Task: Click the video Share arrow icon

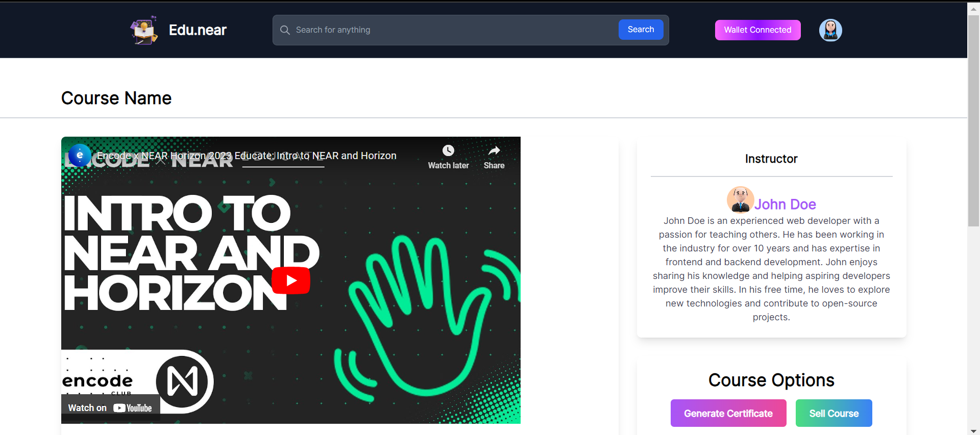Action: tap(494, 150)
